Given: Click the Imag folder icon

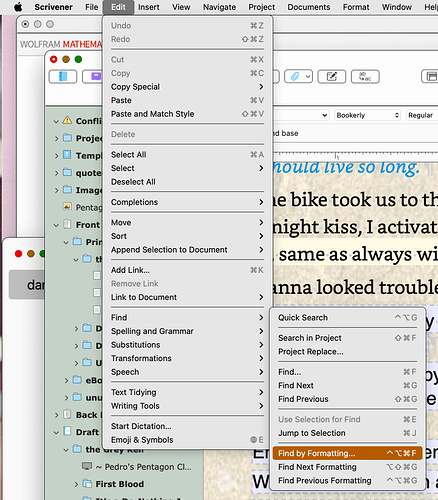Looking at the screenshot, I should coord(67,190).
